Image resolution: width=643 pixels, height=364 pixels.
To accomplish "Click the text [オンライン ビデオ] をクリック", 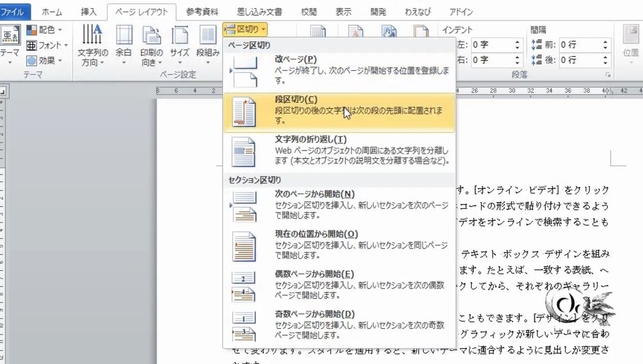I will pos(541,190).
